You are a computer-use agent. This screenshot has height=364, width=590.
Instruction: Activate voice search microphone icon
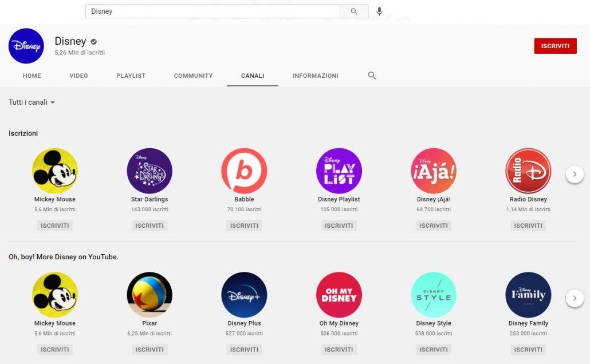coord(379,11)
